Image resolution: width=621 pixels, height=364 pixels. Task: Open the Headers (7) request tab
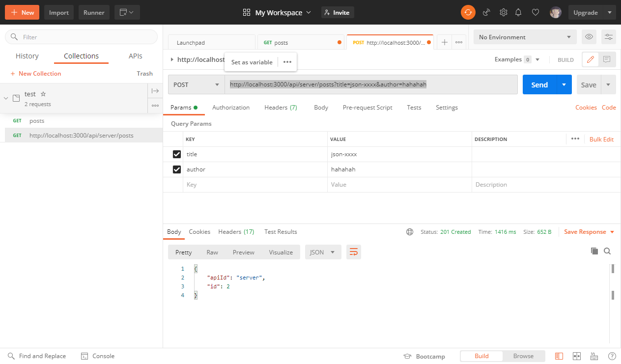coord(281,108)
